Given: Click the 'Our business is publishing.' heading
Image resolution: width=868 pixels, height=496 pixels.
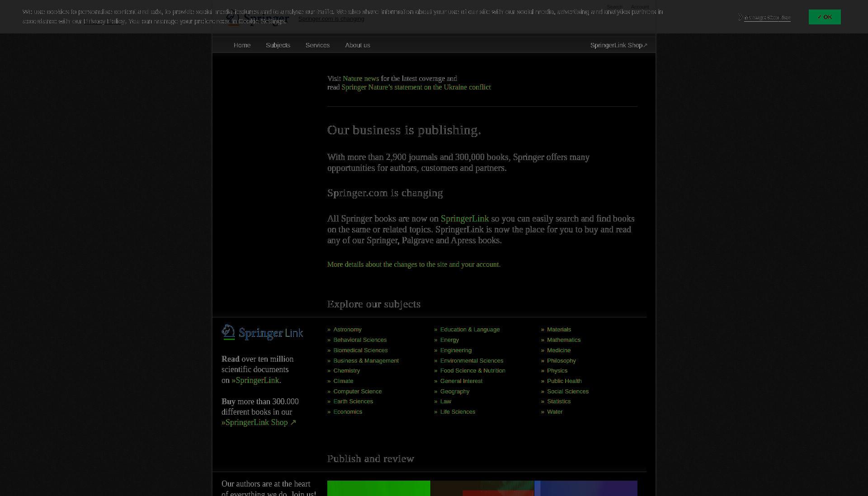Looking at the screenshot, I should pyautogui.click(x=404, y=130).
